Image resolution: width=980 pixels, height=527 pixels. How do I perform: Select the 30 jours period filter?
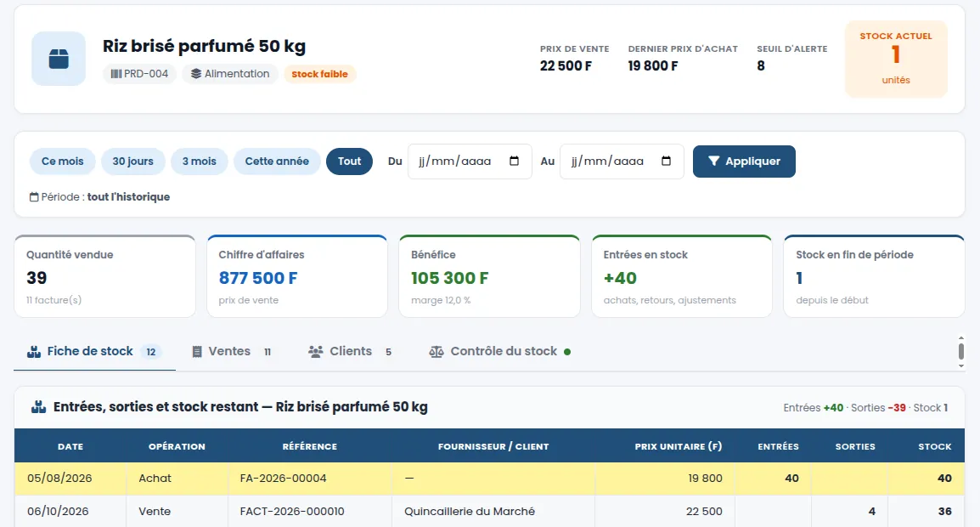click(x=133, y=161)
